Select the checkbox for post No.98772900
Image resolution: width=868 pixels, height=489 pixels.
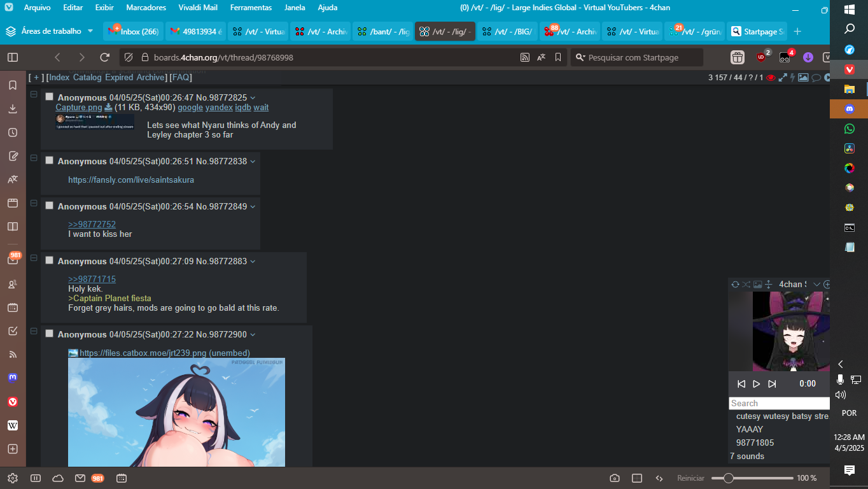(50, 334)
